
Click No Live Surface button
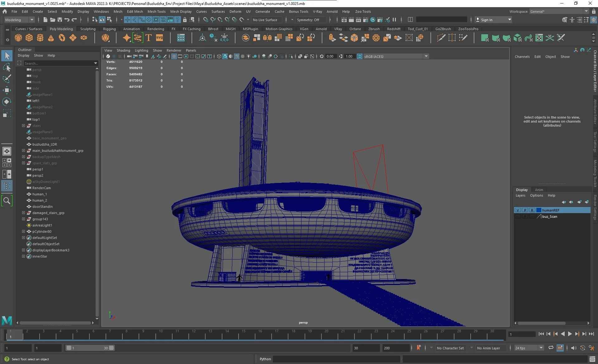265,20
